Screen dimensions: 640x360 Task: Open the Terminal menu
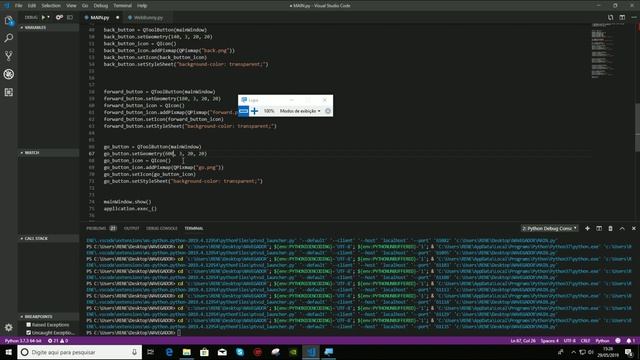(122, 6)
